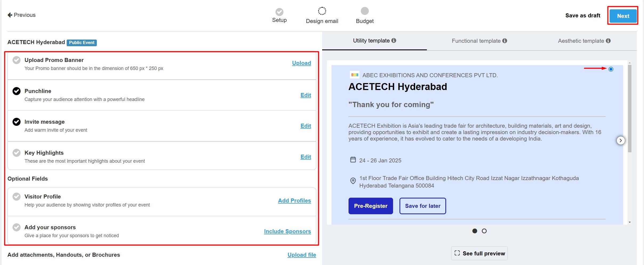Click Upload file for attachments
Viewport: 644px width, 265px height.
pos(302,255)
